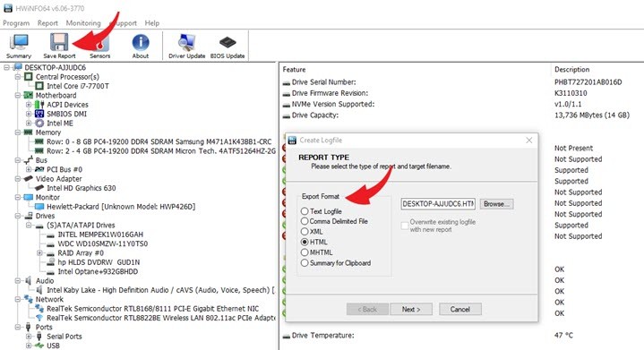Select Intel Optane+932GBHDD entry
This screenshot has height=350, width=644.
point(98,271)
